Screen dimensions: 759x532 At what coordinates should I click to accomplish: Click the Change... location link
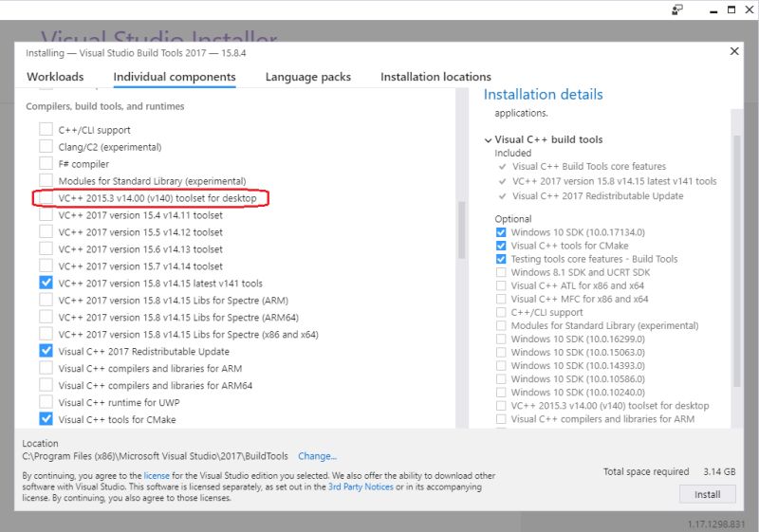click(x=317, y=456)
